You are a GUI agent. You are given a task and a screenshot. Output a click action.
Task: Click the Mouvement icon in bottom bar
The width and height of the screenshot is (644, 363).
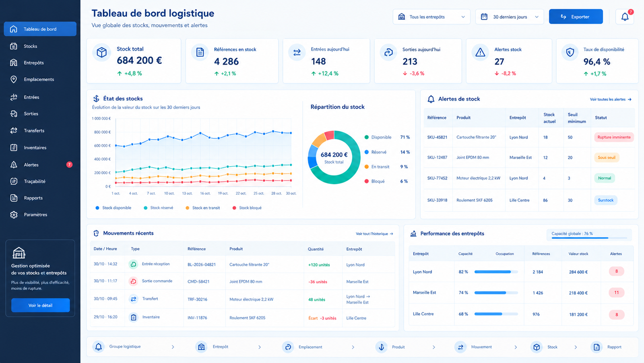460,346
